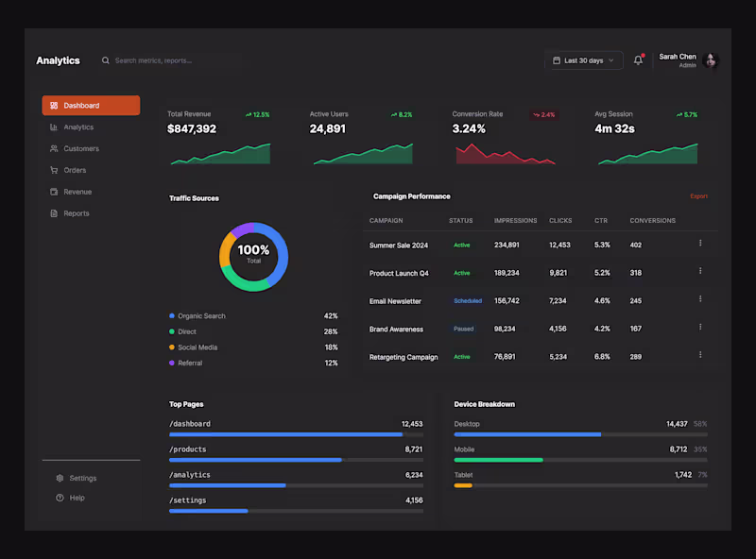Viewport: 756px width, 559px height.
Task: Click the Reports document icon
Action: (54, 213)
